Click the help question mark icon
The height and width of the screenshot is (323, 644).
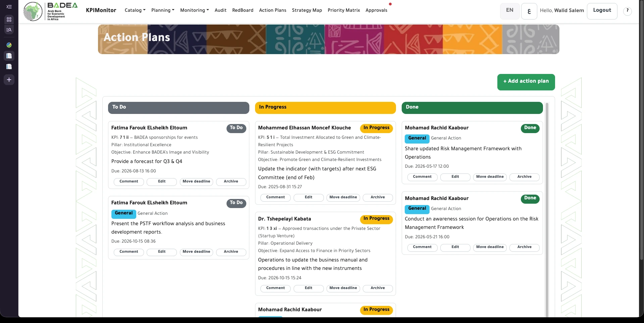click(x=627, y=11)
